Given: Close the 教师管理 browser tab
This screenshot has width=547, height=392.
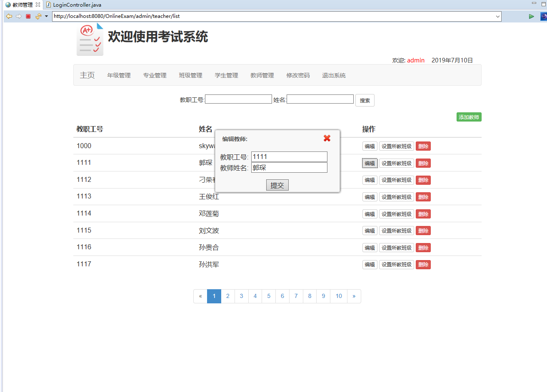Looking at the screenshot, I should tap(38, 5).
